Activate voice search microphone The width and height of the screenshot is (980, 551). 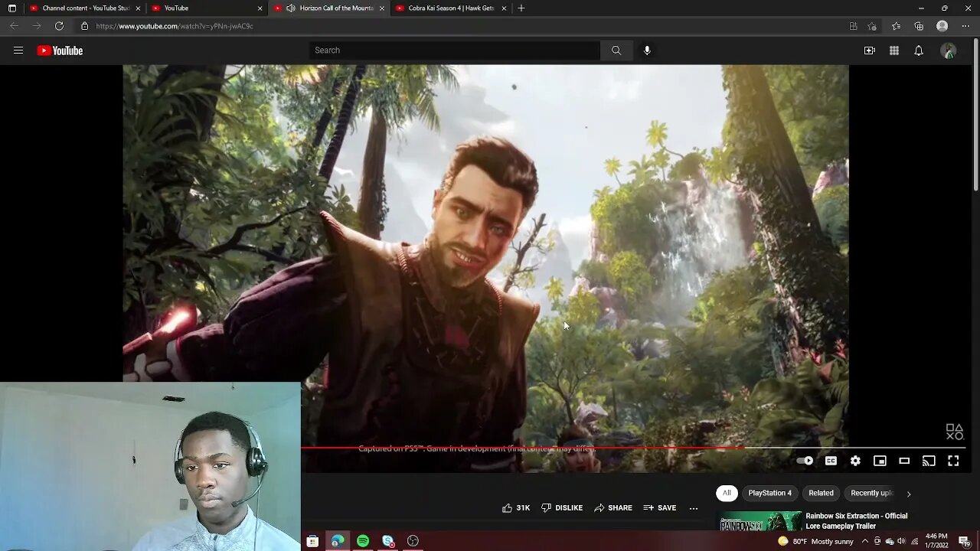(647, 51)
